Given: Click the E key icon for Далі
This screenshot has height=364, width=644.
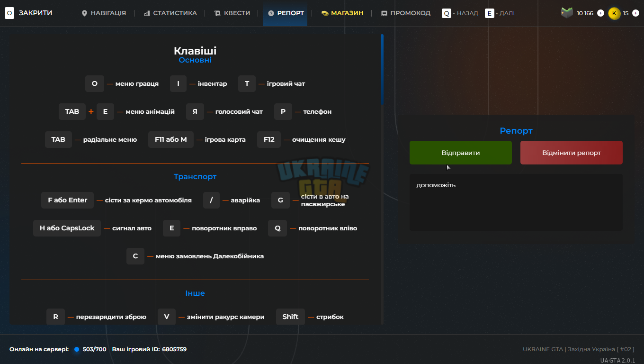Looking at the screenshot, I should (490, 13).
